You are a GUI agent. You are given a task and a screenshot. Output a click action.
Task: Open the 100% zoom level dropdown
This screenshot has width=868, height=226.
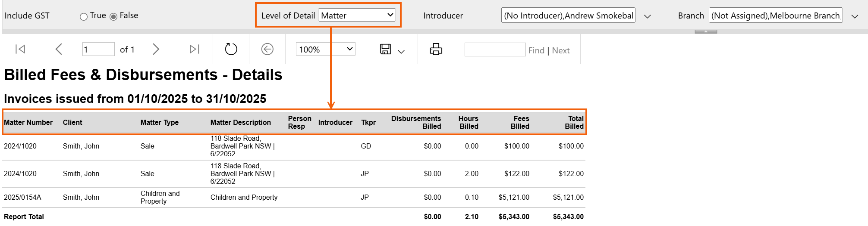coord(325,50)
